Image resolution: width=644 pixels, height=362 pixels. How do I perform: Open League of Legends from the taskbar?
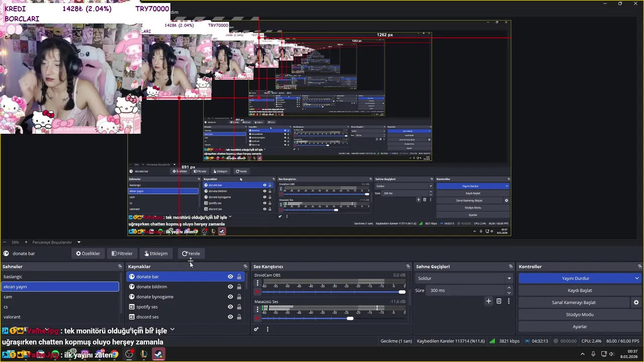pos(144,354)
